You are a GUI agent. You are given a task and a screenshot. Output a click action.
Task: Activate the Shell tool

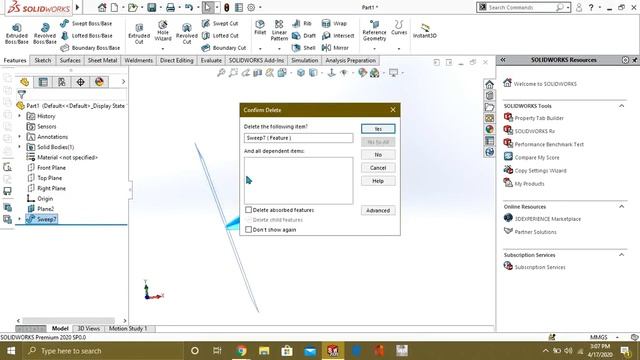click(x=304, y=48)
